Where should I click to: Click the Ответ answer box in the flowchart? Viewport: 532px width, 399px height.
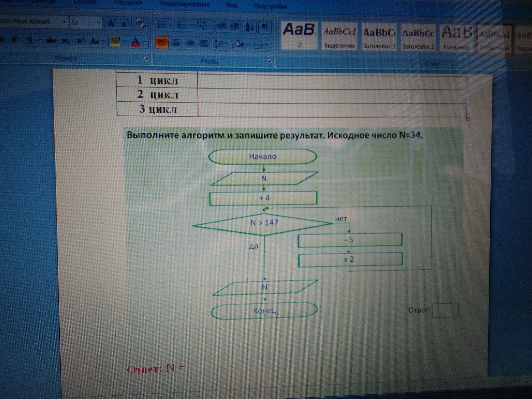(445, 310)
